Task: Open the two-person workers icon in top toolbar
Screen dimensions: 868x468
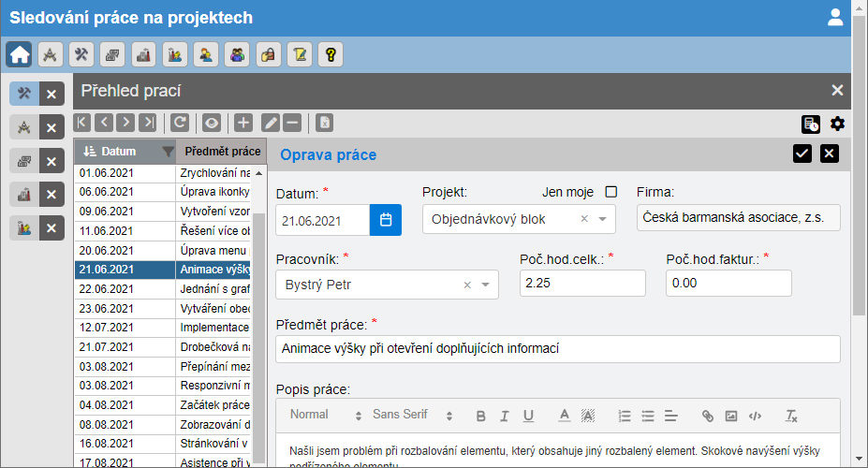Action: [x=206, y=54]
